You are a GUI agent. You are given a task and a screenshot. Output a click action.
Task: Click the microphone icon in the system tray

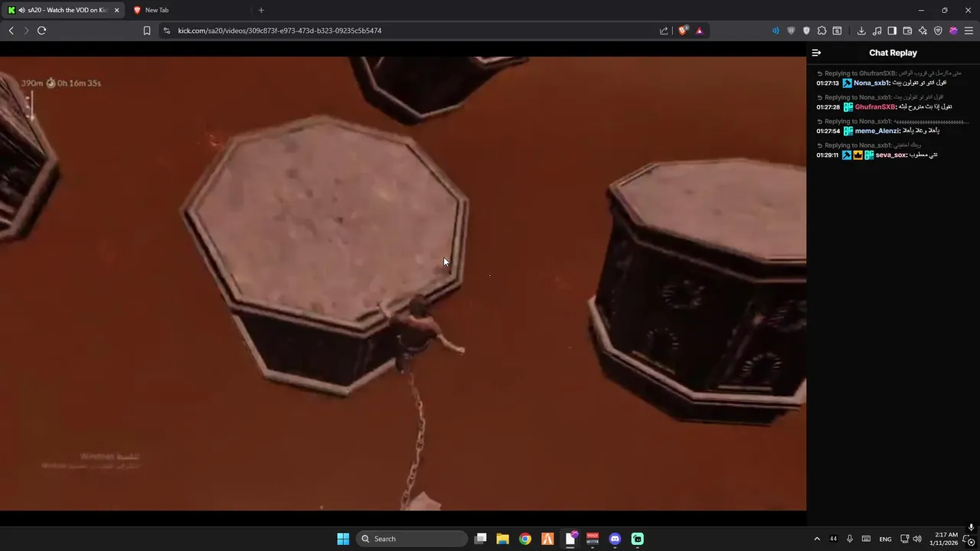click(x=850, y=539)
